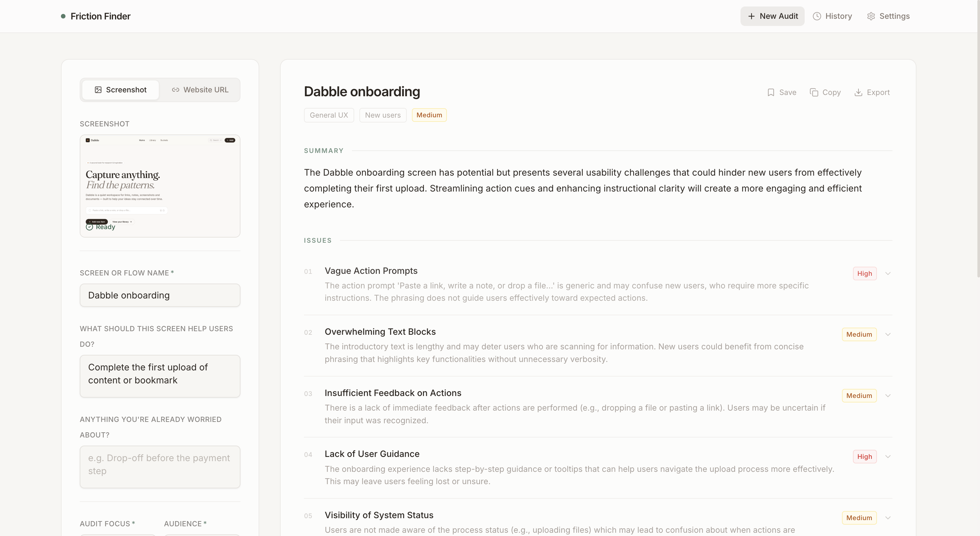Click the plus icon on New Audit
Image resolution: width=980 pixels, height=536 pixels.
pos(751,16)
